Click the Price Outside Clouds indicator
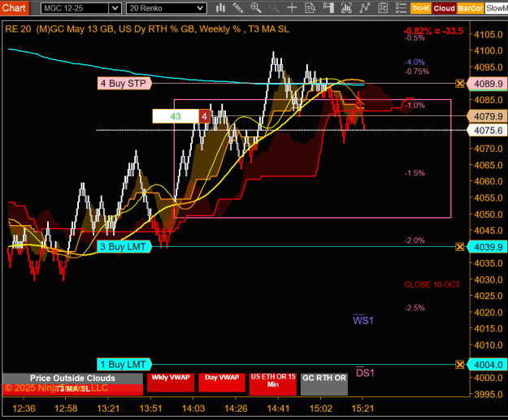This screenshot has width=508, height=420. coord(72,379)
